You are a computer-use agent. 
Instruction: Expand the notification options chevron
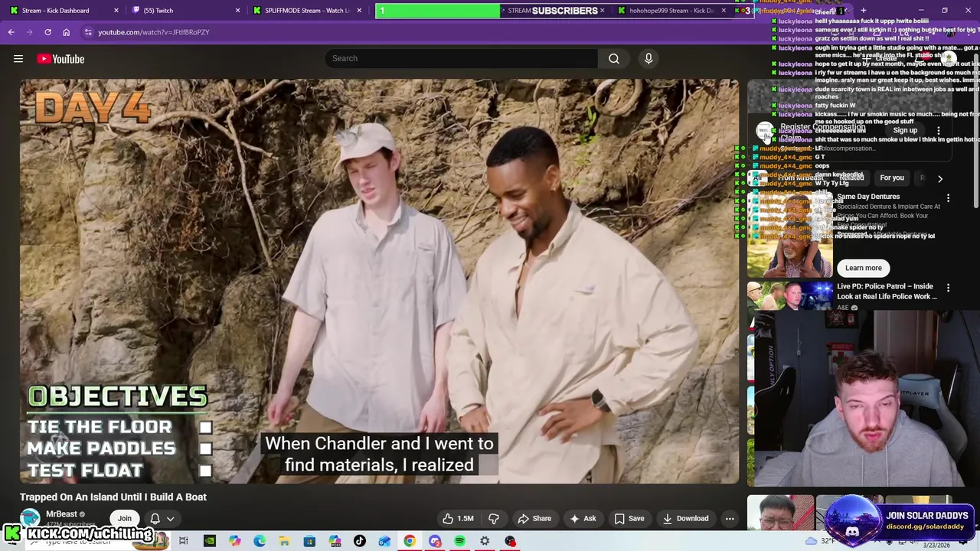point(171,518)
